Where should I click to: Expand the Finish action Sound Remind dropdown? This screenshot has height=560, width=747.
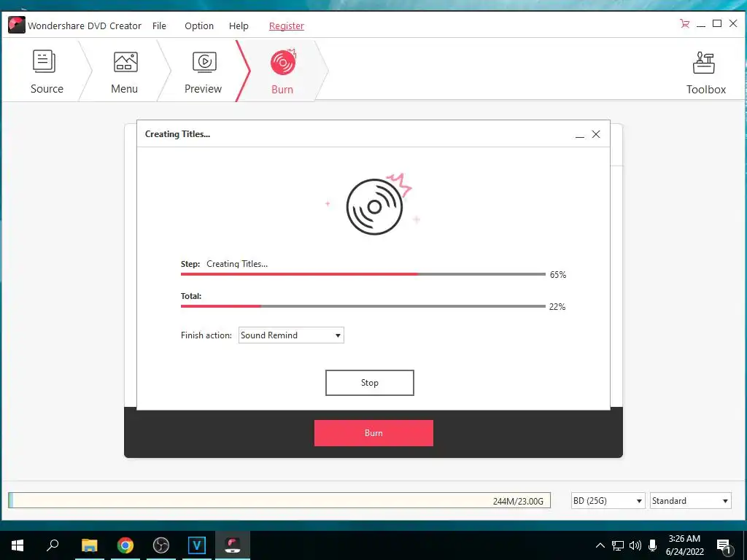point(291,335)
